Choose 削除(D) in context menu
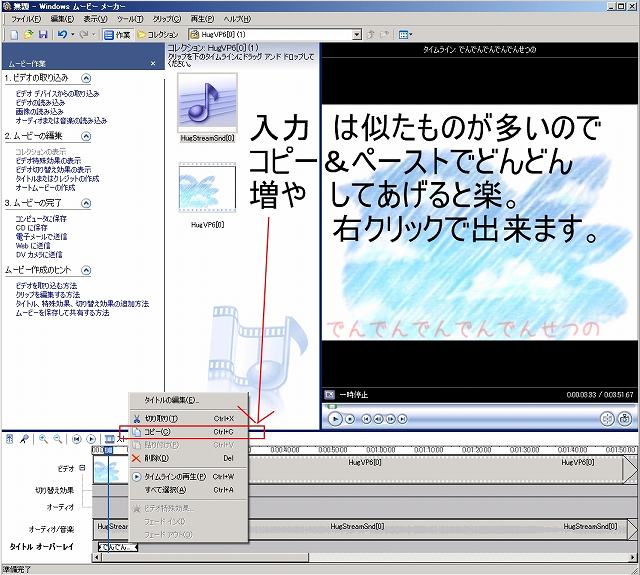 189,458
